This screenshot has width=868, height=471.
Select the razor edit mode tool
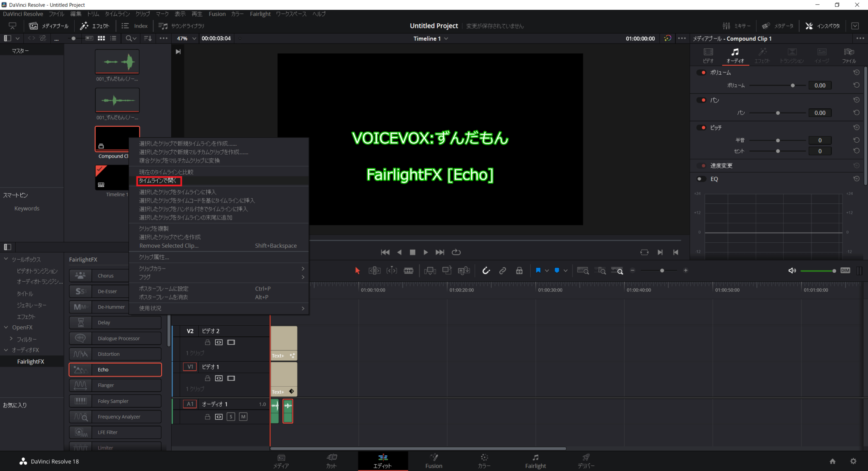[x=408, y=270]
